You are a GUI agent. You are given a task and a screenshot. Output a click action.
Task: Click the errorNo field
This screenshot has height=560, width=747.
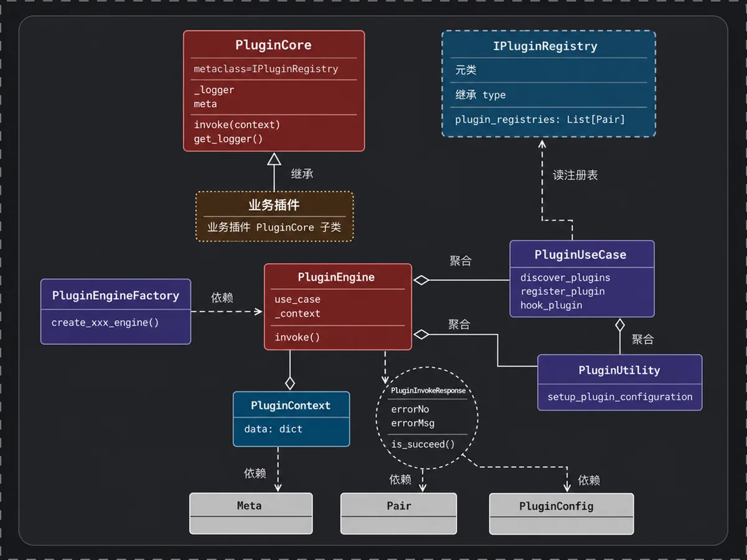tap(410, 409)
